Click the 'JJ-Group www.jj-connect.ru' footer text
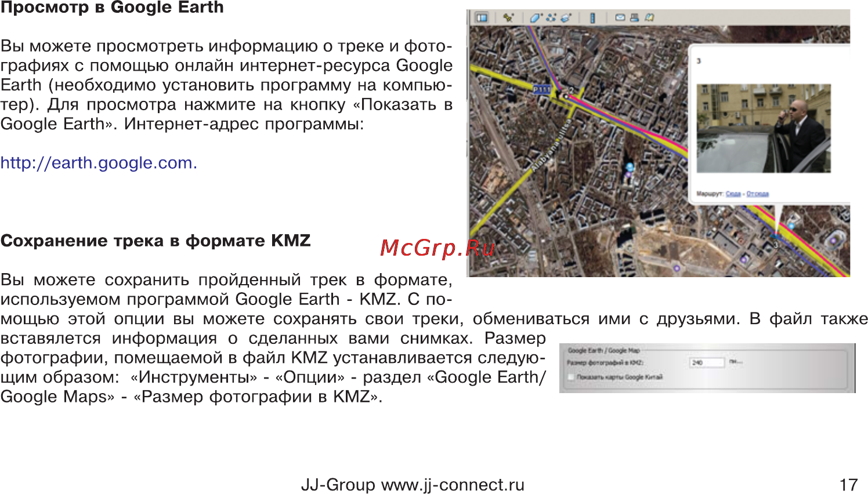 [413, 485]
